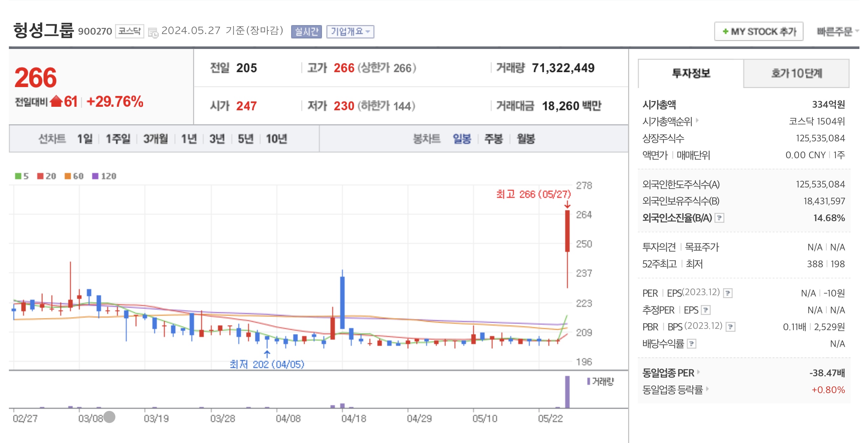868x443 pixels.
Task: Open help icon next to PBR BPS(2023.12)
Action: pyautogui.click(x=730, y=327)
